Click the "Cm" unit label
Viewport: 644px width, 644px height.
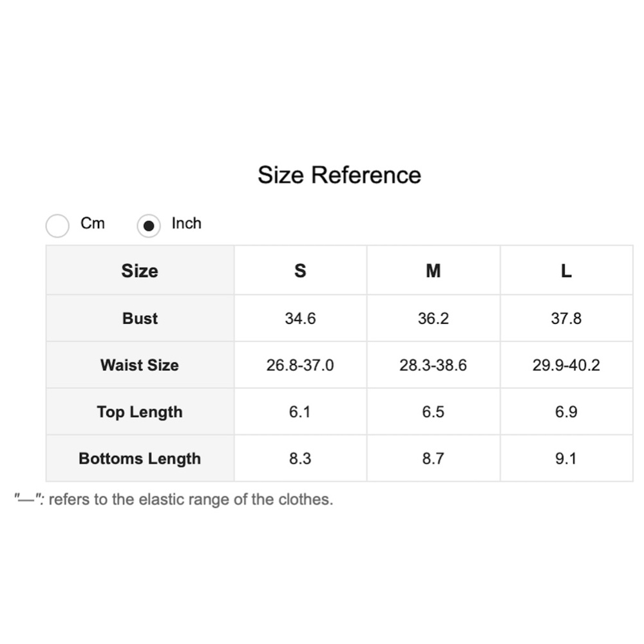pyautogui.click(x=93, y=223)
